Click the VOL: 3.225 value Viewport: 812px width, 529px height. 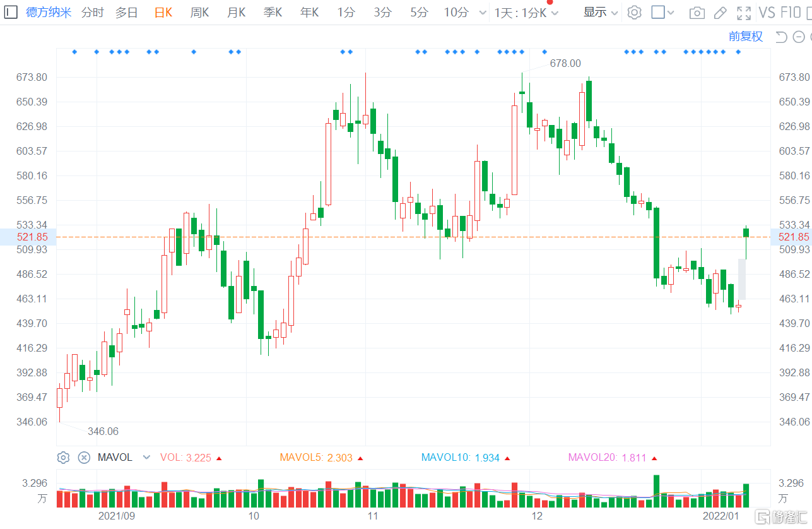coord(187,458)
